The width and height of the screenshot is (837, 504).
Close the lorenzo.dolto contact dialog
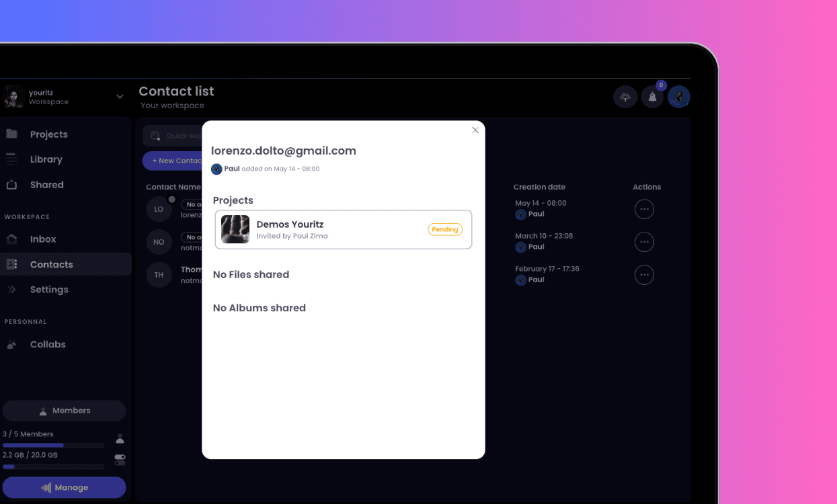[x=475, y=130]
